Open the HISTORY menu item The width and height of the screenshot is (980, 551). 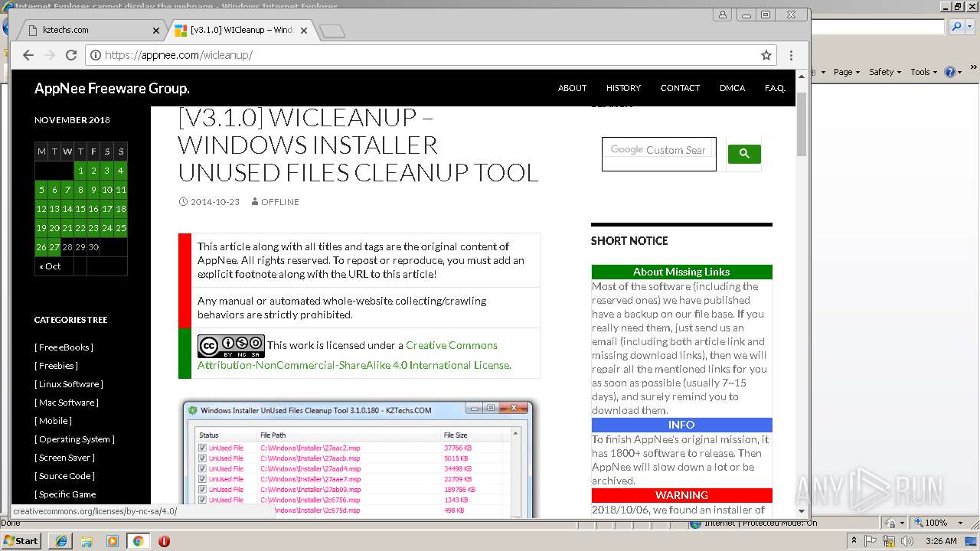click(x=623, y=88)
